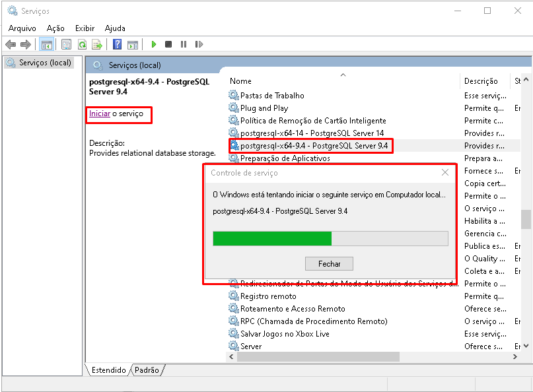The height and width of the screenshot is (392, 533).
Task: Click the Forward arrow in the toolbar
Action: [x=26, y=44]
